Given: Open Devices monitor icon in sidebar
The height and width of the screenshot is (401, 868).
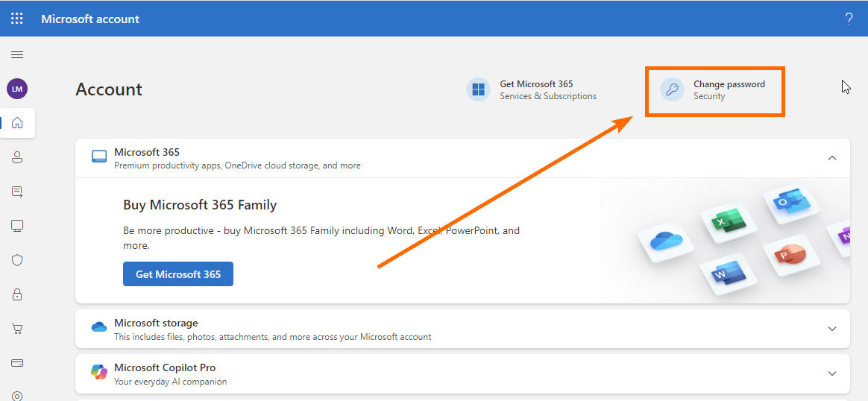Looking at the screenshot, I should [x=17, y=226].
